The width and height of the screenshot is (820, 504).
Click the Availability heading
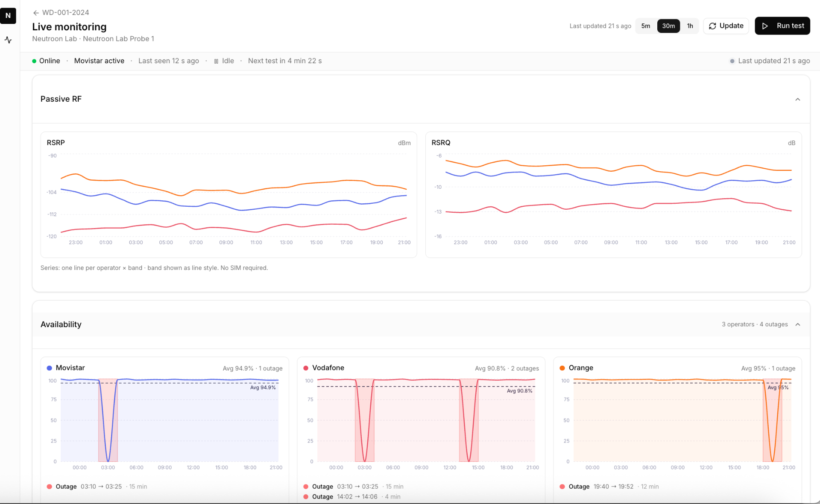[61, 325]
